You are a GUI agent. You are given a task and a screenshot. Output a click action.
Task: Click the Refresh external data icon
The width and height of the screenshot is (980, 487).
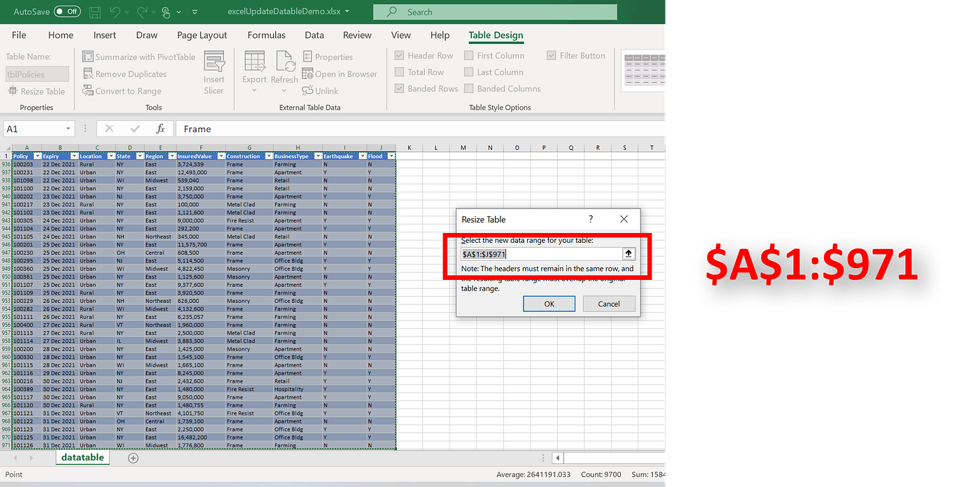[x=284, y=62]
